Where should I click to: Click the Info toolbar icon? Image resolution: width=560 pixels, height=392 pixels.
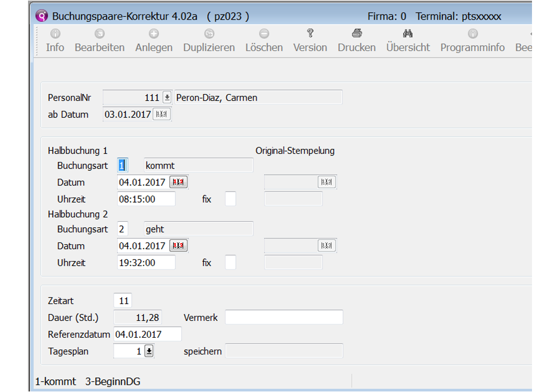point(55,34)
